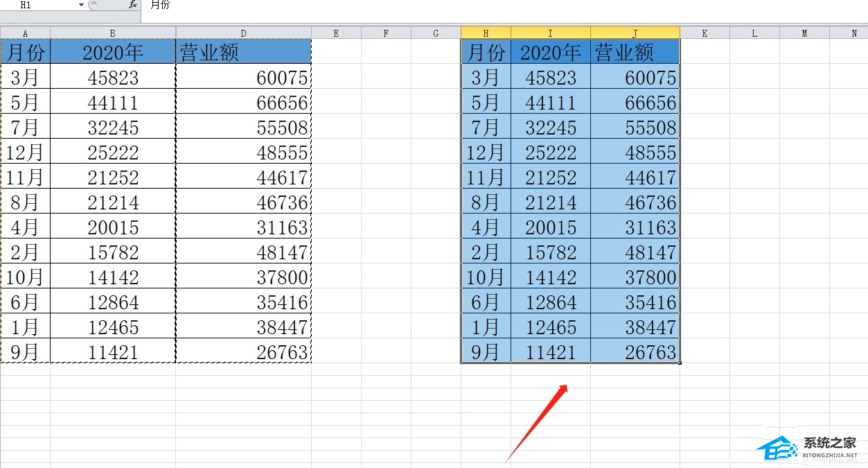The height and width of the screenshot is (468, 868).
Task: Select the 45823 cell in column B
Action: [113, 76]
